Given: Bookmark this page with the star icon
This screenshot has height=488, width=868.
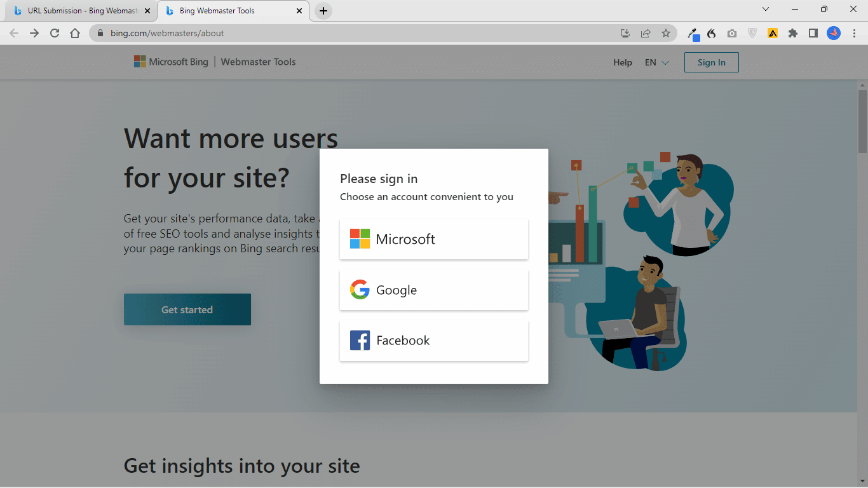Looking at the screenshot, I should (x=665, y=33).
